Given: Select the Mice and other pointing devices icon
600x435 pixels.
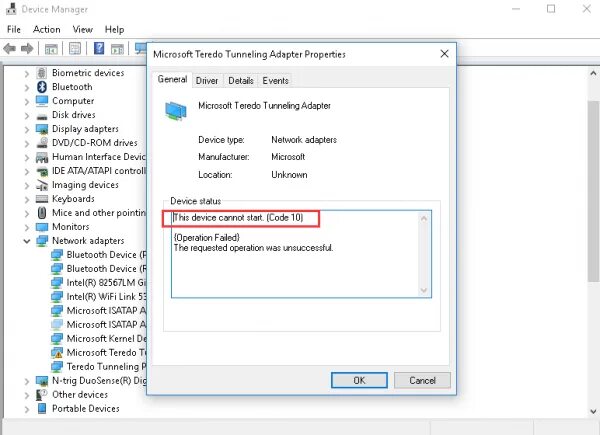Looking at the screenshot, I should (x=42, y=213).
